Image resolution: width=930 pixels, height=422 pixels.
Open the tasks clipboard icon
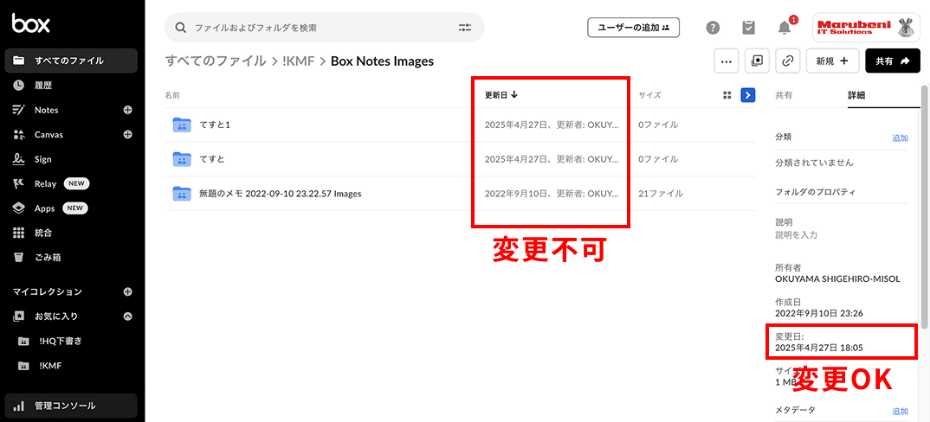[x=748, y=28]
